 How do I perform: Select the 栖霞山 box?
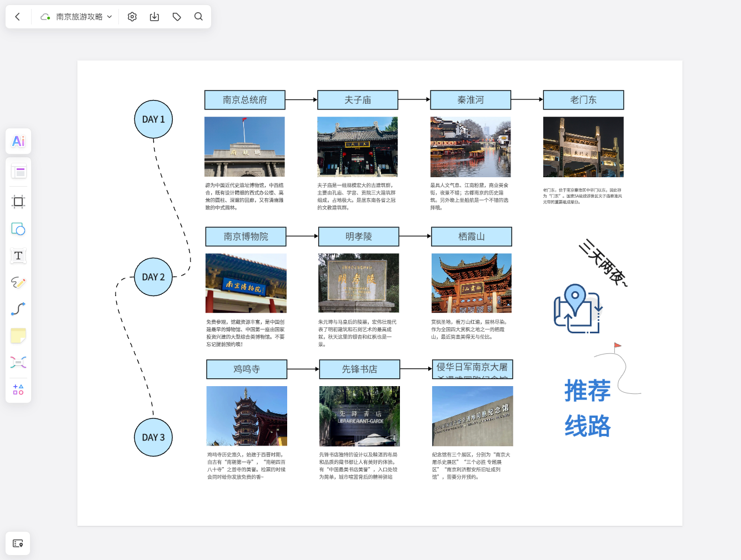[472, 237]
